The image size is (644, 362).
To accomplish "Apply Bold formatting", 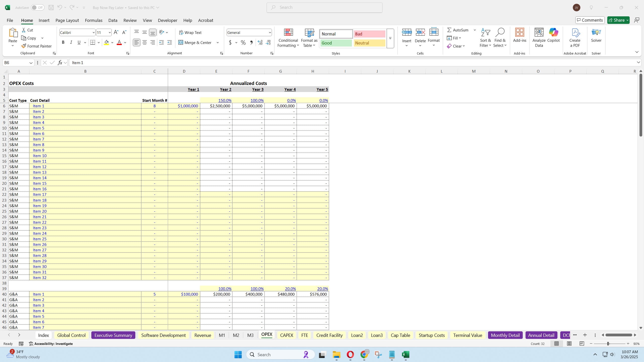I will tap(63, 42).
